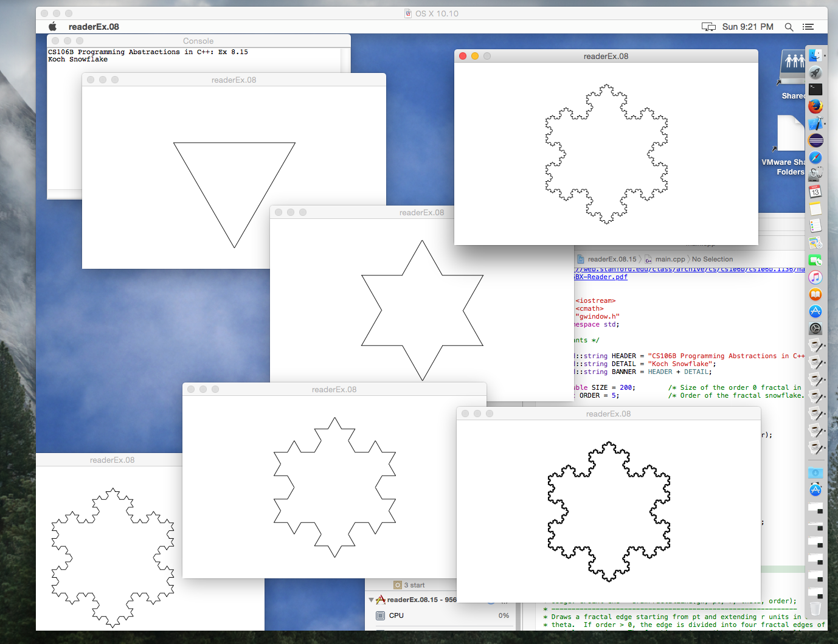Image resolution: width=838 pixels, height=644 pixels.
Task: Open FaceTime from the Dock
Action: [x=815, y=260]
